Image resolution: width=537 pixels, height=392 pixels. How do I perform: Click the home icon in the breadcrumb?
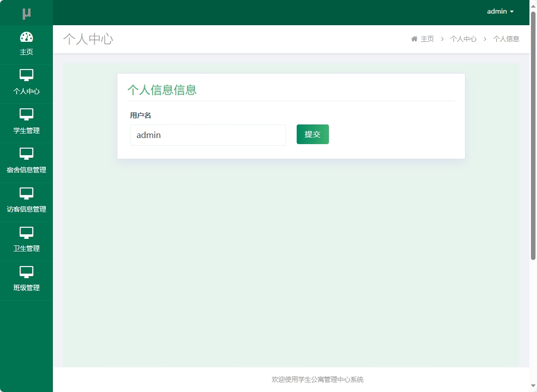[414, 38]
